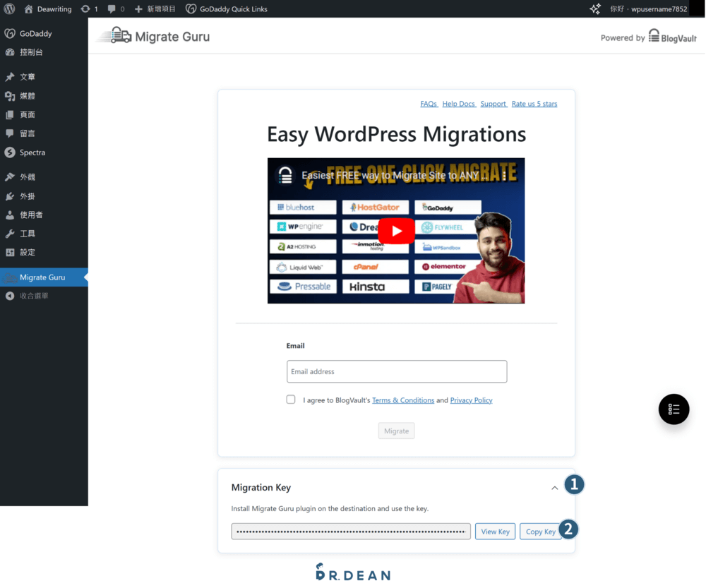706x588 pixels.
Task: Click the Migration Key heading
Action: point(261,488)
